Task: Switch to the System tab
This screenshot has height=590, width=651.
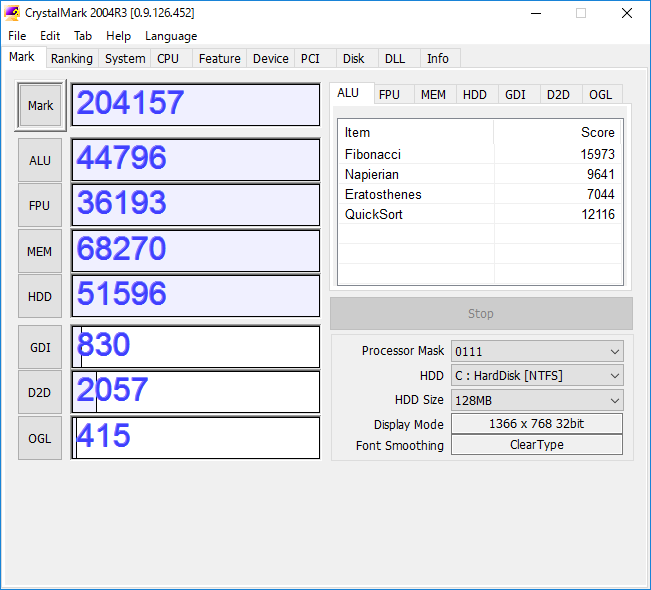Action: pos(125,59)
